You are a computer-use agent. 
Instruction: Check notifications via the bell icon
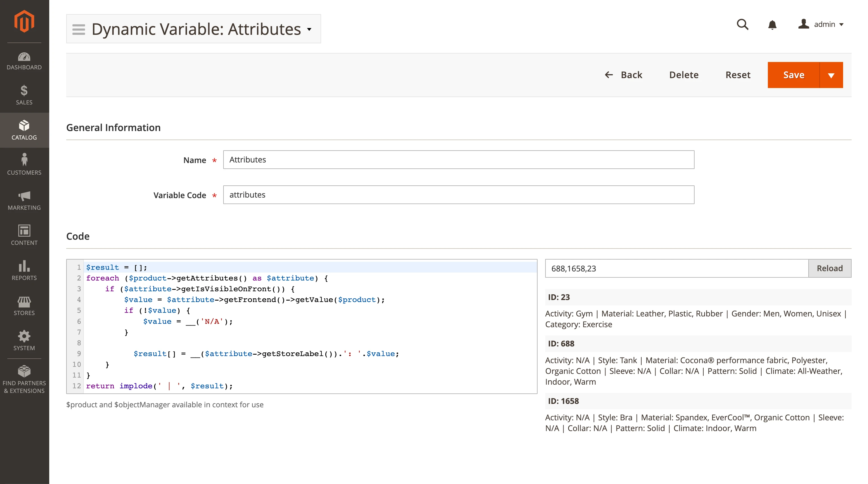click(x=772, y=25)
